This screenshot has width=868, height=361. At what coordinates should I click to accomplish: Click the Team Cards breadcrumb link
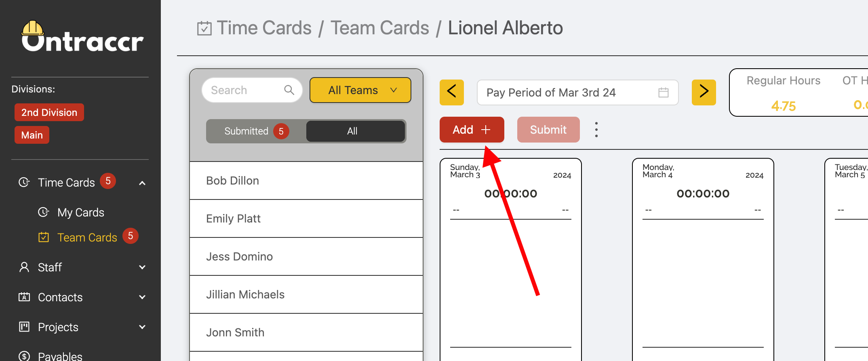click(379, 28)
